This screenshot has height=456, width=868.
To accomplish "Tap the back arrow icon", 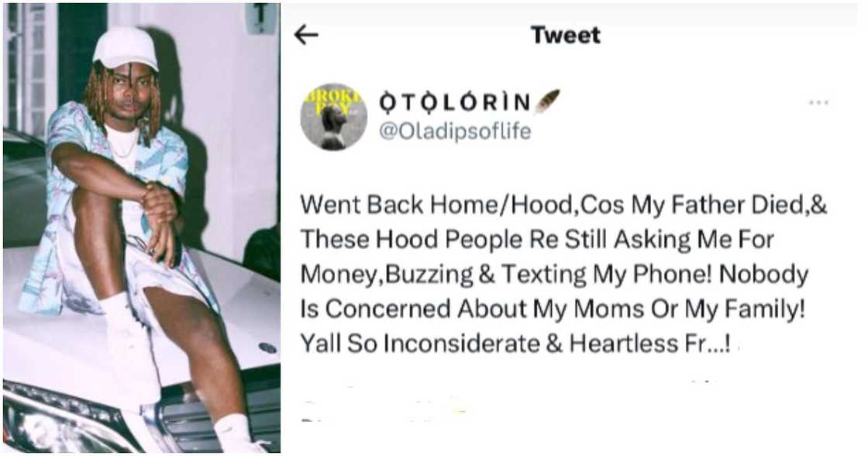I will point(307,35).
